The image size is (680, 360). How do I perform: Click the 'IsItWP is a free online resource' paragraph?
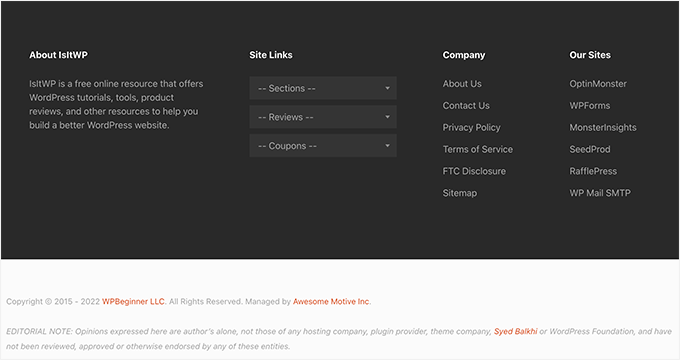coord(116,105)
